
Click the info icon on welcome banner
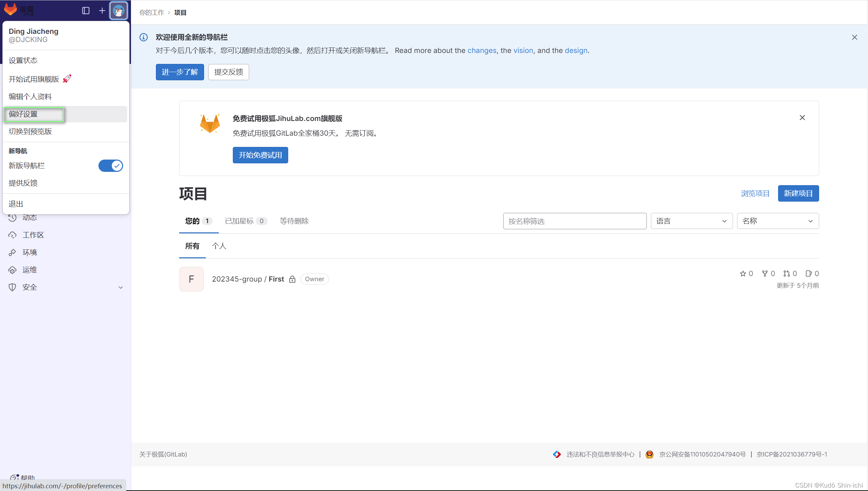point(143,38)
